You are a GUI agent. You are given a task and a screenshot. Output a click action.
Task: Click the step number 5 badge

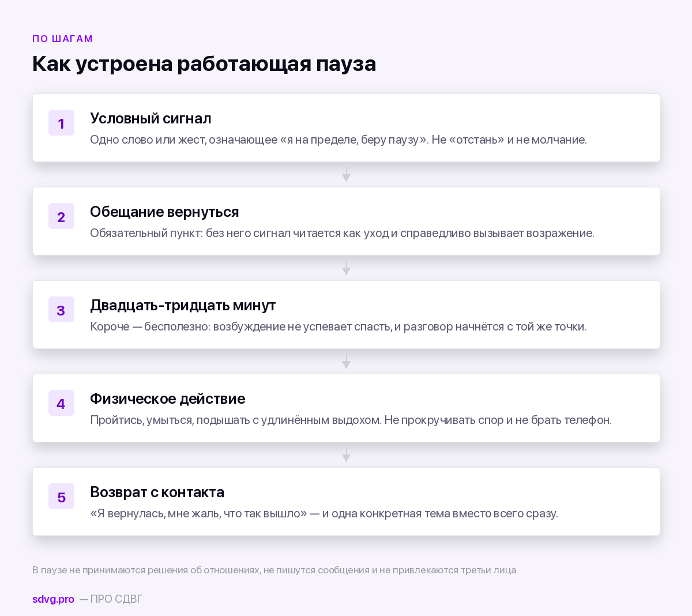click(x=61, y=497)
